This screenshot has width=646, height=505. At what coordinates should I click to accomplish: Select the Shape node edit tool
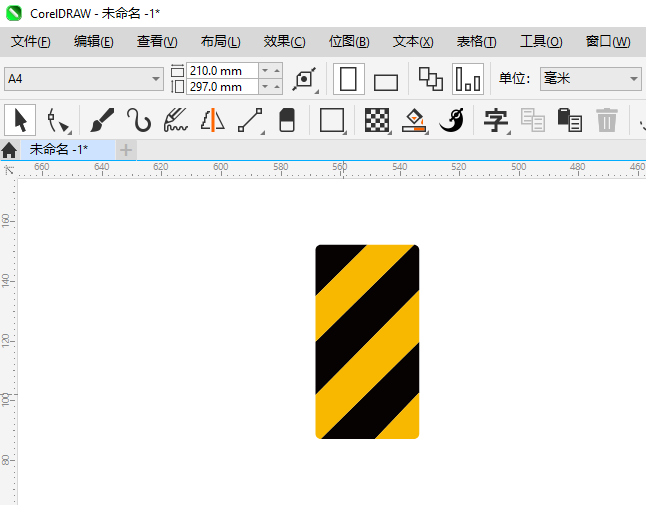(58, 121)
